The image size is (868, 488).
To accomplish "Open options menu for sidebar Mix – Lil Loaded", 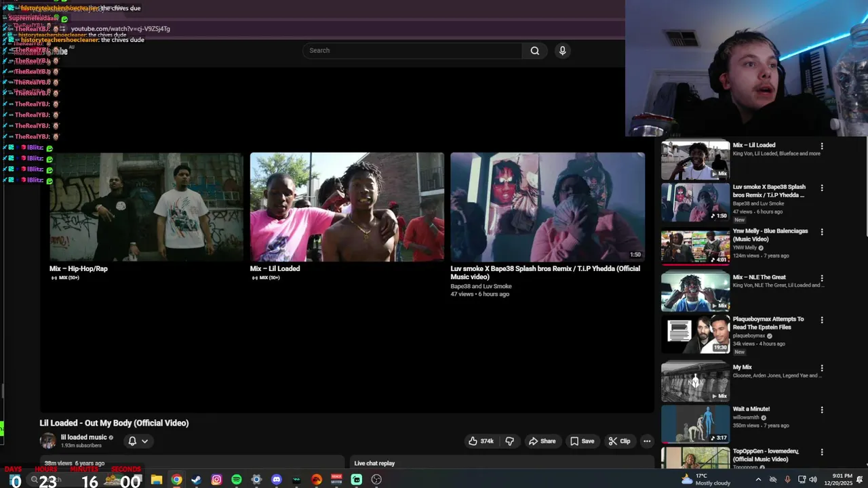I will [822, 146].
